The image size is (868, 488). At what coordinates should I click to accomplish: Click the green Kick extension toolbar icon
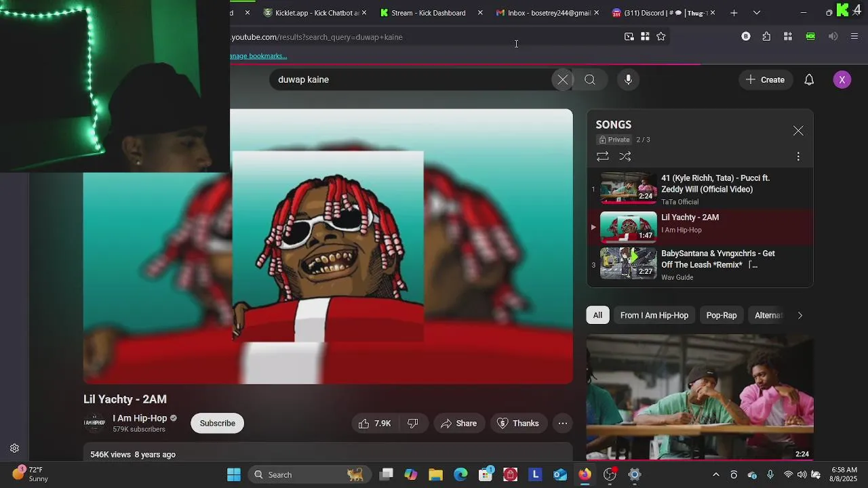(810, 37)
